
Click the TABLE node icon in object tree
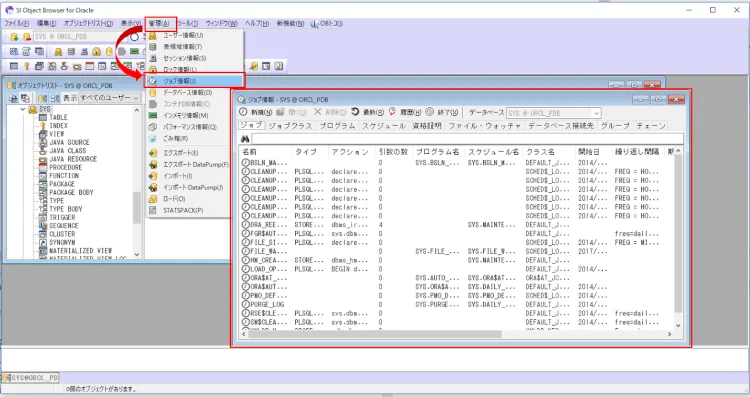click(x=43, y=117)
